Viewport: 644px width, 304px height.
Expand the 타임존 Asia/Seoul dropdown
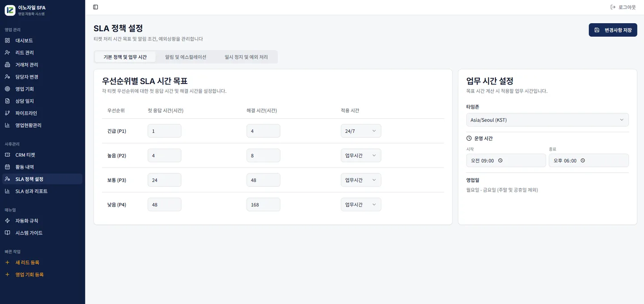(547, 120)
